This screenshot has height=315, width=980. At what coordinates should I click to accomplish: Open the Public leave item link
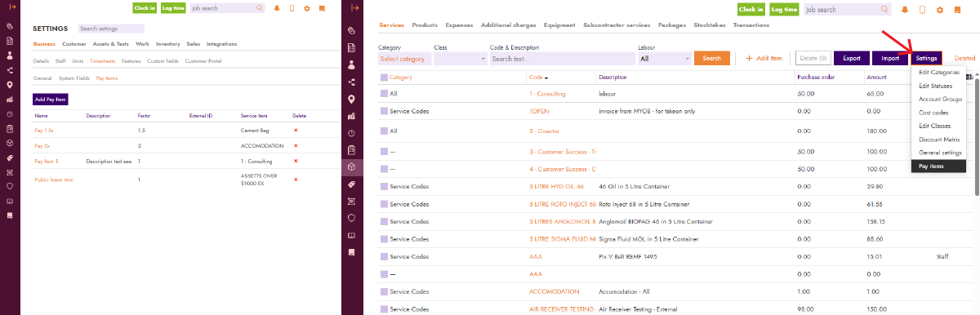coord(54,180)
